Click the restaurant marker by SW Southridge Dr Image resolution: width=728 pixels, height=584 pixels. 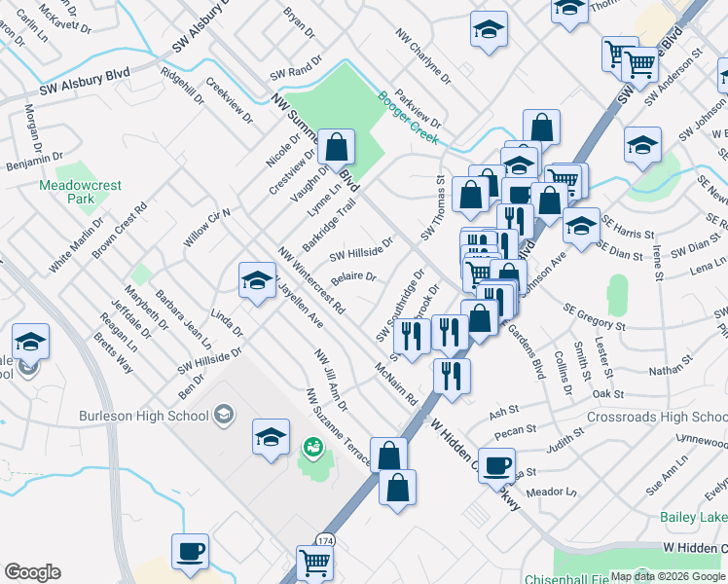[412, 337]
